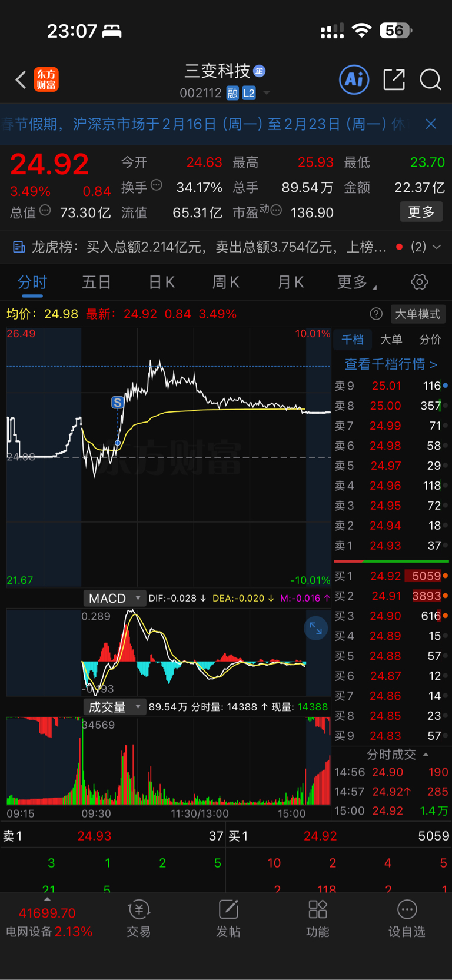This screenshot has height=980, width=452.
Task: Tap the 三变科技 enterprise verified badge
Action: pos(260,71)
